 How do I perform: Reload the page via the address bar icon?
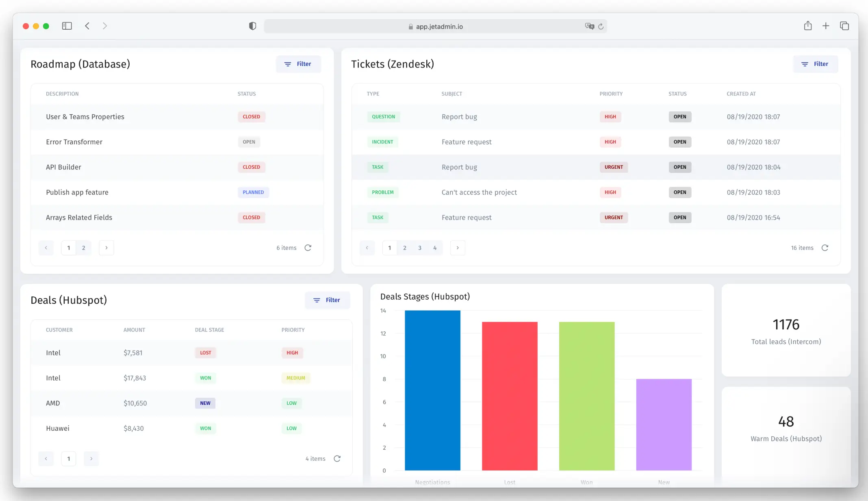(x=601, y=26)
